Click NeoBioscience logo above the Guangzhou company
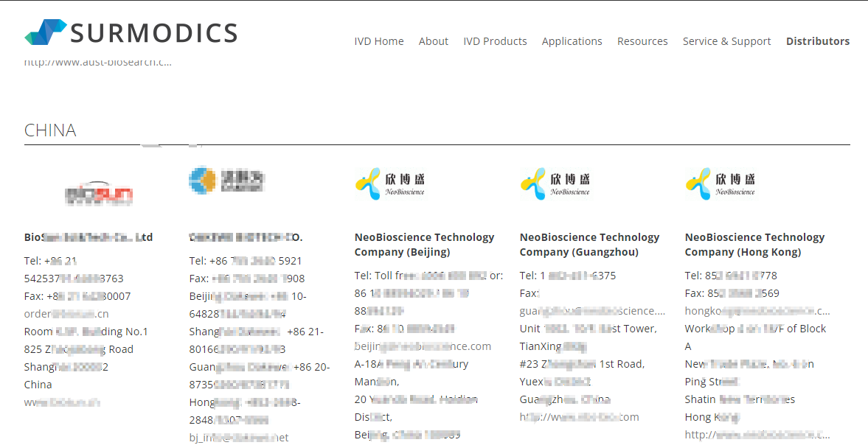The width and height of the screenshot is (868, 448). (x=555, y=183)
